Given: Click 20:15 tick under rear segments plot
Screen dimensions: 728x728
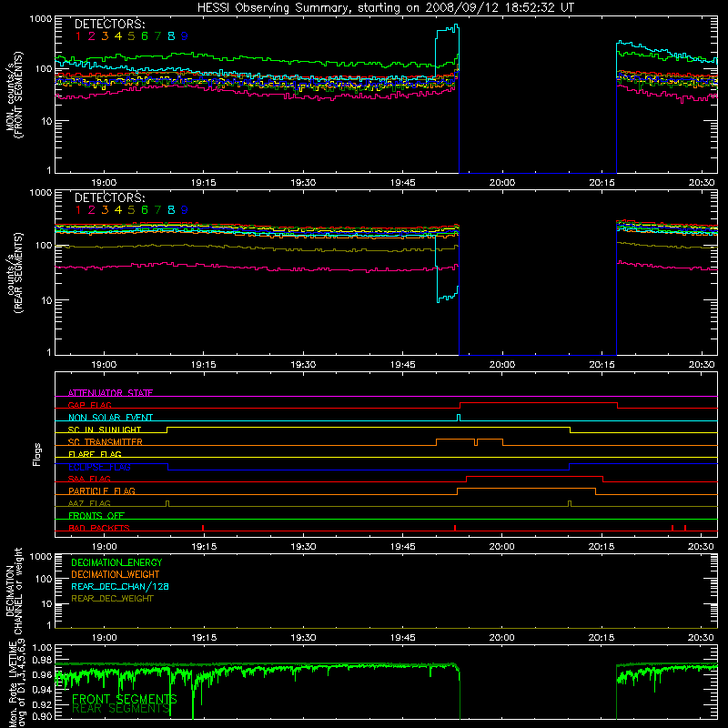Looking at the screenshot, I should tap(602, 365).
